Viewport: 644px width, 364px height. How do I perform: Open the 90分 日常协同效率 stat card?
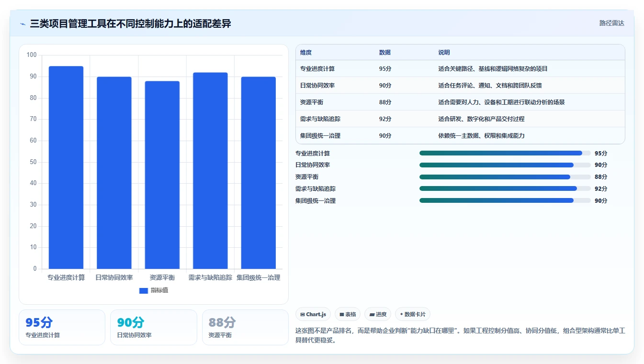point(154,327)
